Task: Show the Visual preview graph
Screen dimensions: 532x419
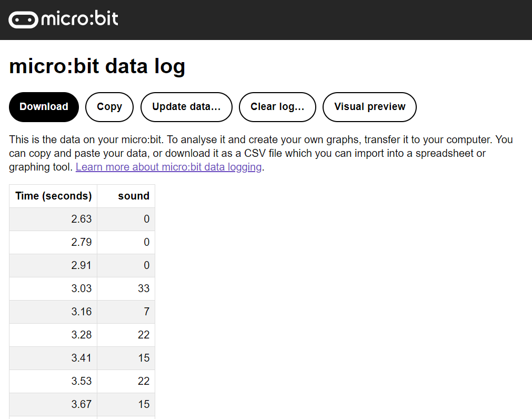Action: (x=369, y=107)
